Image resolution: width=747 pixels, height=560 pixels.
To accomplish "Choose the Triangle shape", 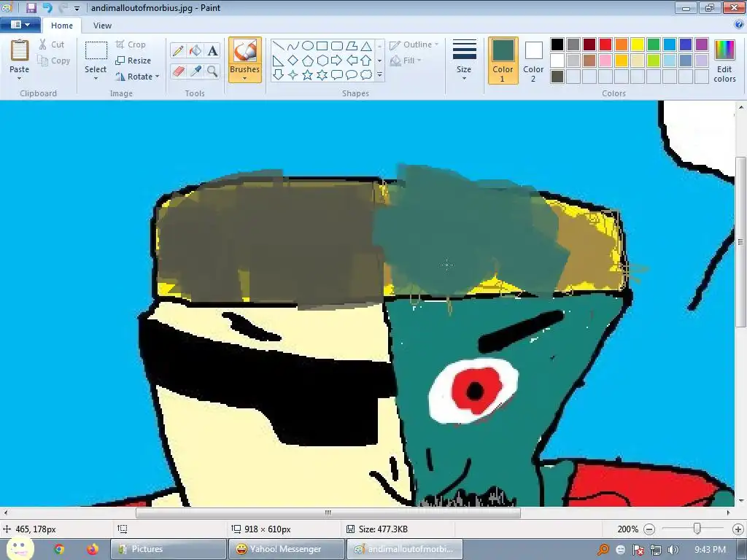I will (x=366, y=46).
